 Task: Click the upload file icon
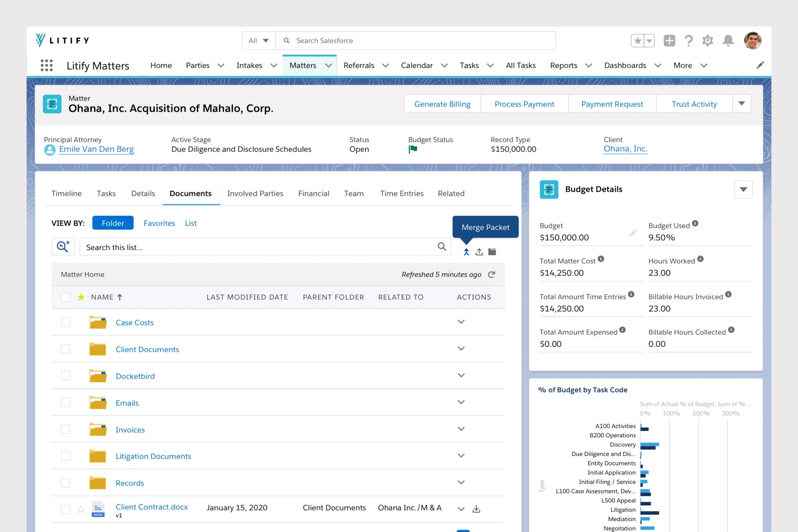pyautogui.click(x=479, y=252)
